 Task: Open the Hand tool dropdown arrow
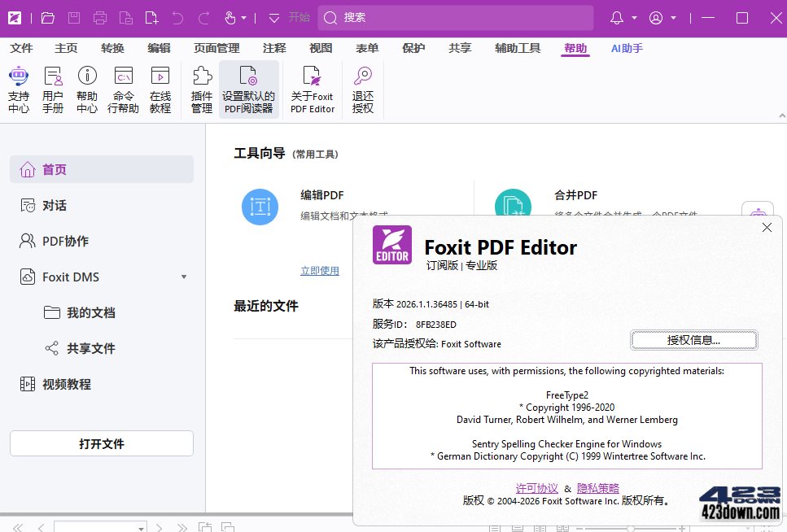[x=244, y=18]
